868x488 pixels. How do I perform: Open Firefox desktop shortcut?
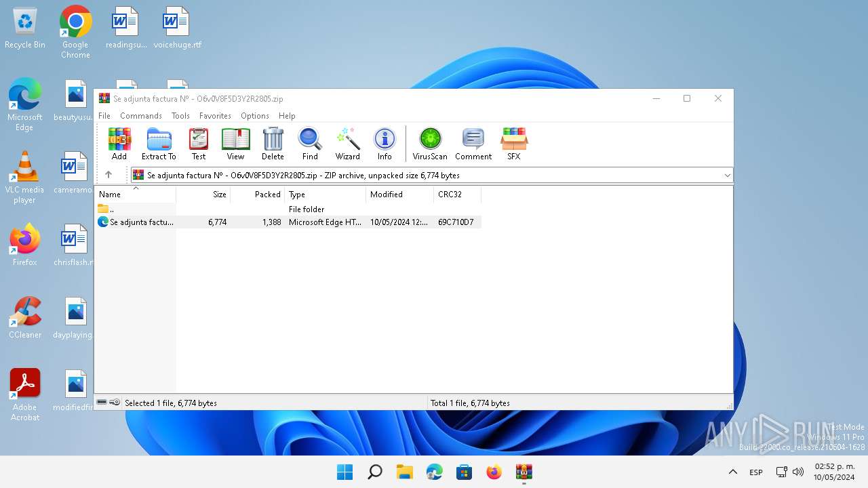tap(25, 245)
